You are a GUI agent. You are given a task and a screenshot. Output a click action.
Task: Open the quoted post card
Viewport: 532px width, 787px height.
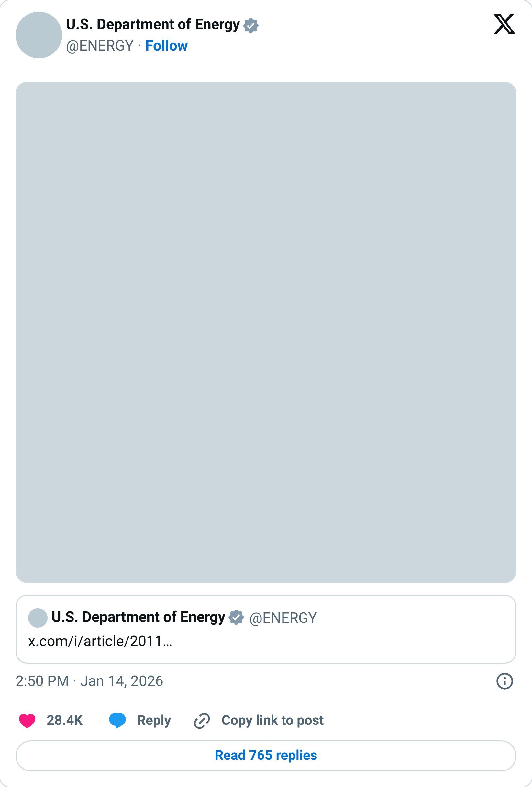pos(266,630)
